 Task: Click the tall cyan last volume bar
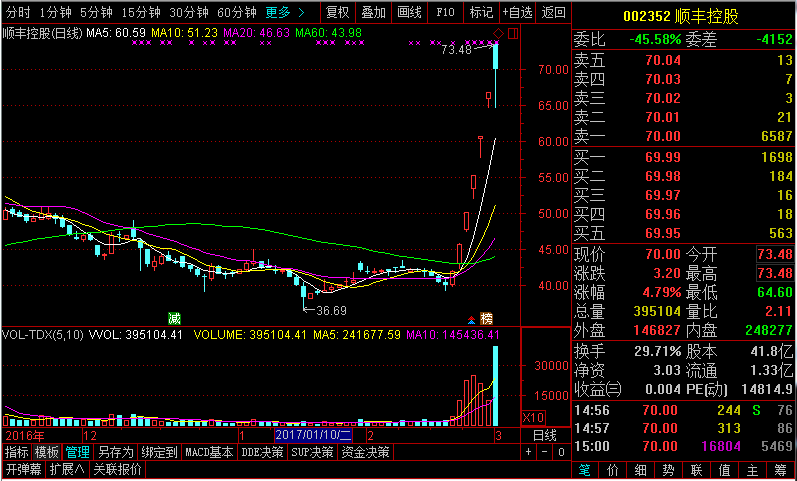tap(496, 386)
